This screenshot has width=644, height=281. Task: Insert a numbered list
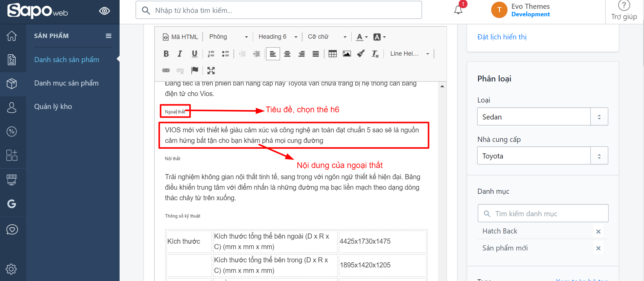click(x=211, y=54)
